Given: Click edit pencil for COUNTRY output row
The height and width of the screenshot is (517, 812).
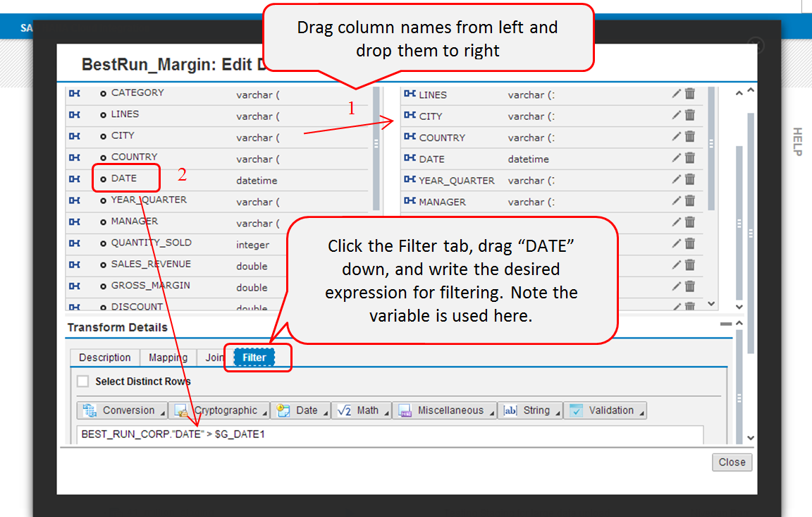Looking at the screenshot, I should [x=677, y=136].
